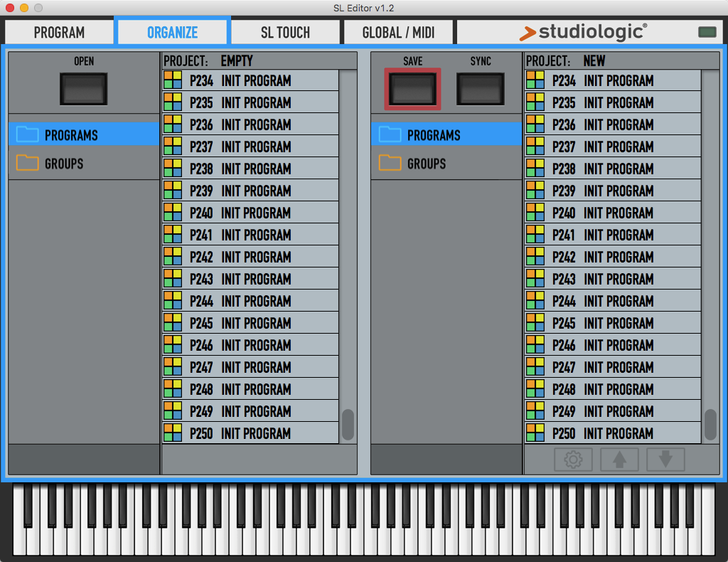Select the right PROGRAMS folder in NEW project

point(446,134)
